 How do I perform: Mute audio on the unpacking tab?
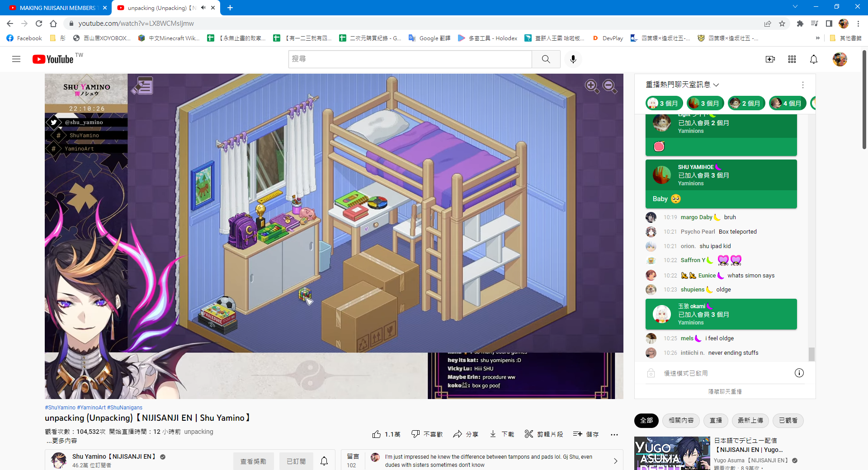(203, 8)
